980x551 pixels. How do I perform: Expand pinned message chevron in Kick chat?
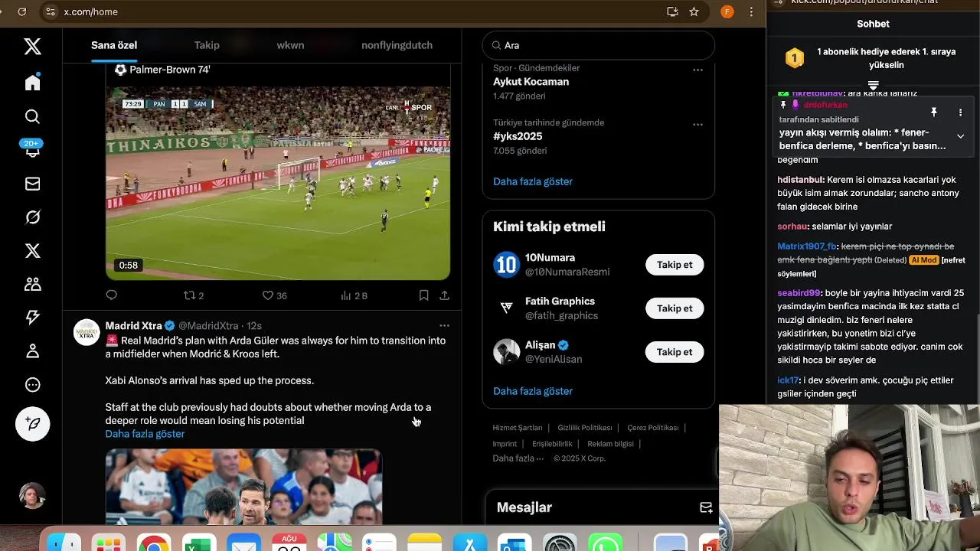pos(960,136)
